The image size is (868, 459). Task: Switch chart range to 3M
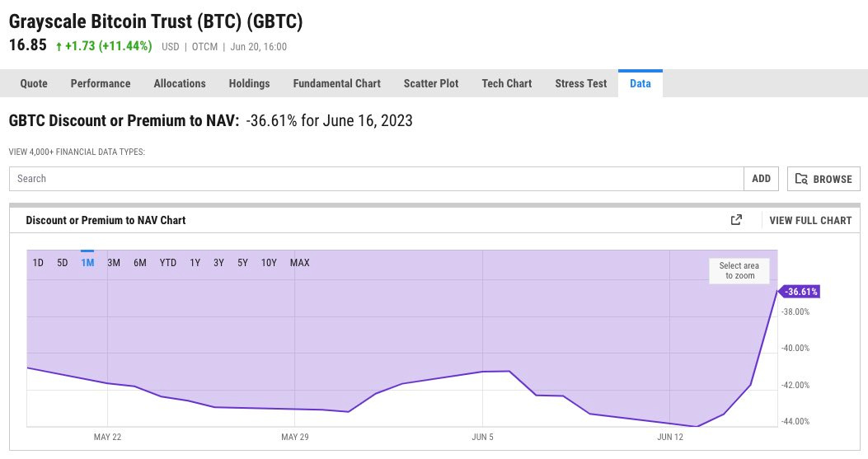pyautogui.click(x=114, y=263)
